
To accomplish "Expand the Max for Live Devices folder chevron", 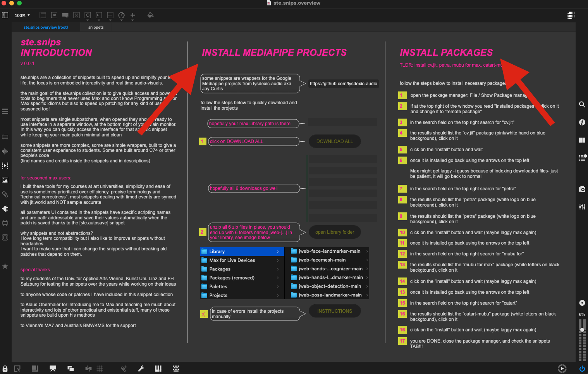I will pyautogui.click(x=278, y=260).
